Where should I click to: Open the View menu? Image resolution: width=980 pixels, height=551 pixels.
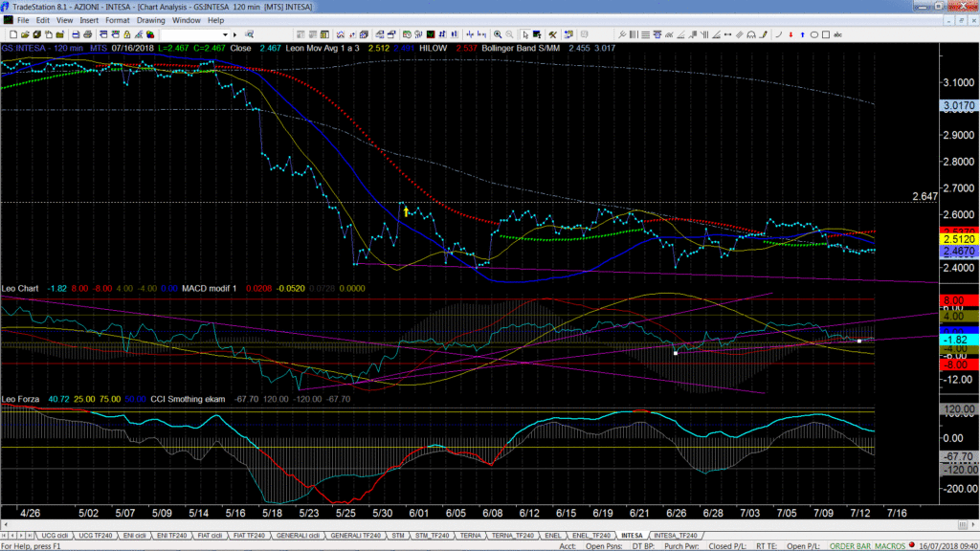click(x=64, y=21)
